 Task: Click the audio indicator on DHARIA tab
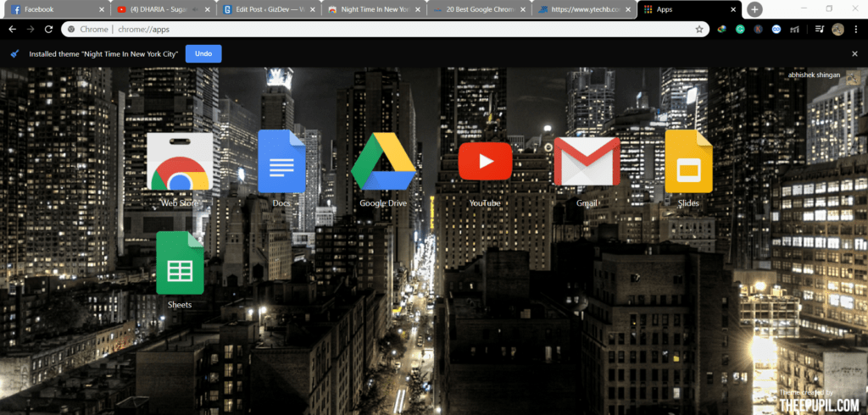tap(194, 9)
